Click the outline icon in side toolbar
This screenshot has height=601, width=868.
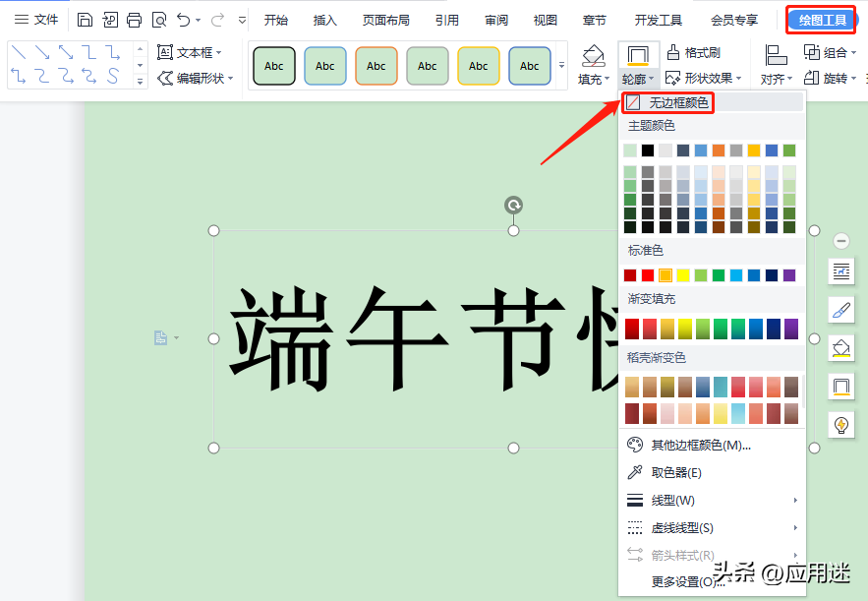pos(841,387)
